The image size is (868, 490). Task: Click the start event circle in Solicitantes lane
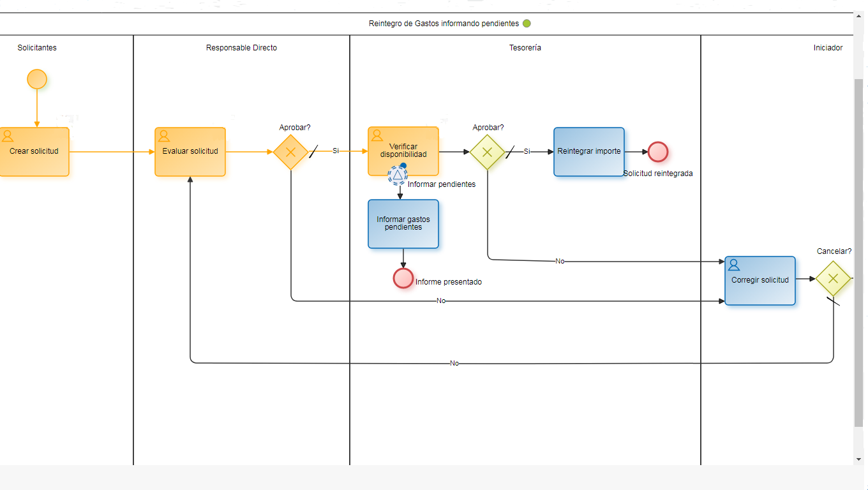(x=37, y=79)
